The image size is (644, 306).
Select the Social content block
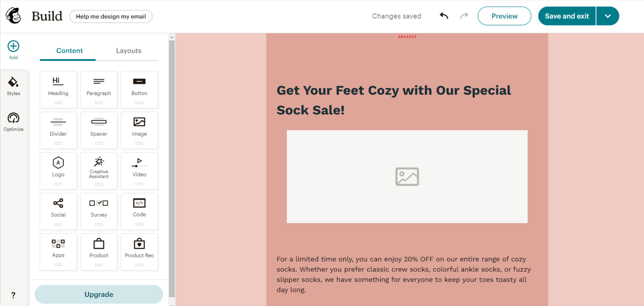click(58, 212)
